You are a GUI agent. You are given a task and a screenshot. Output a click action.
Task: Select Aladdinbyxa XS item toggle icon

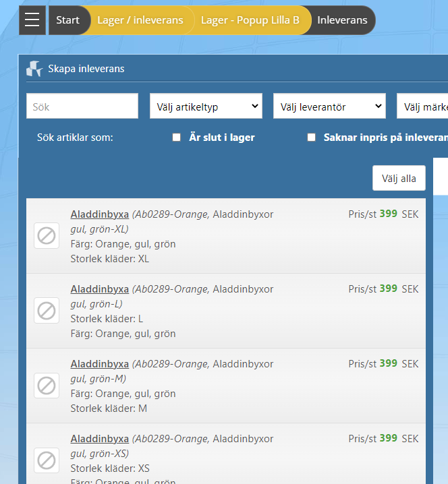[x=47, y=460]
